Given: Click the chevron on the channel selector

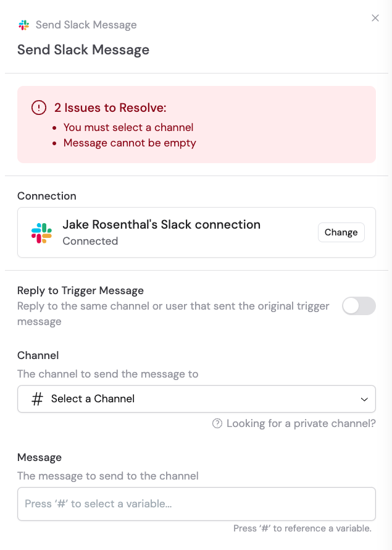Looking at the screenshot, I should [x=364, y=399].
